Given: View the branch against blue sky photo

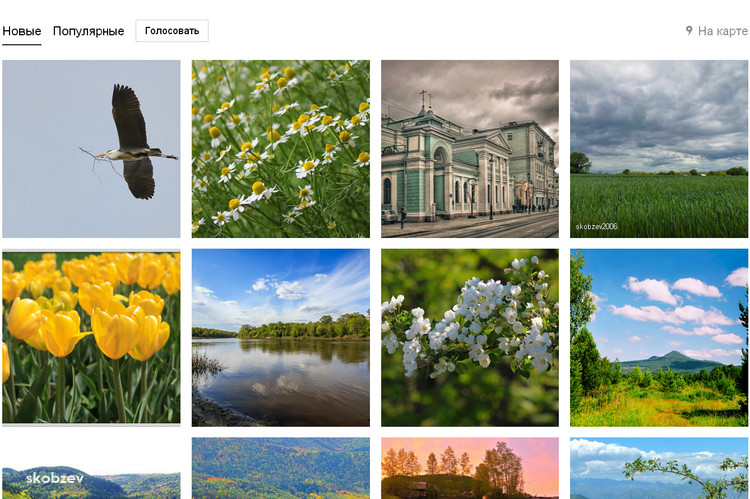Looking at the screenshot, I should tap(658, 469).
